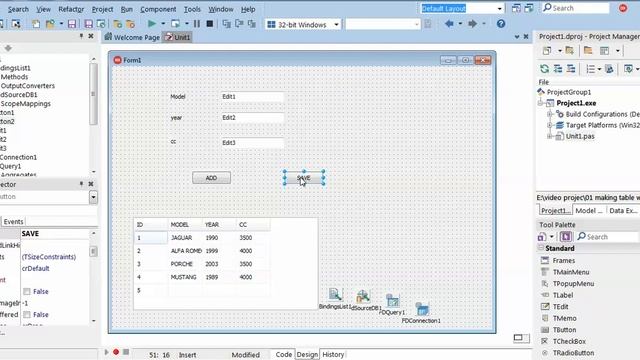Select TLabel in Tool Palette
The image size is (640, 360).
[562, 295]
